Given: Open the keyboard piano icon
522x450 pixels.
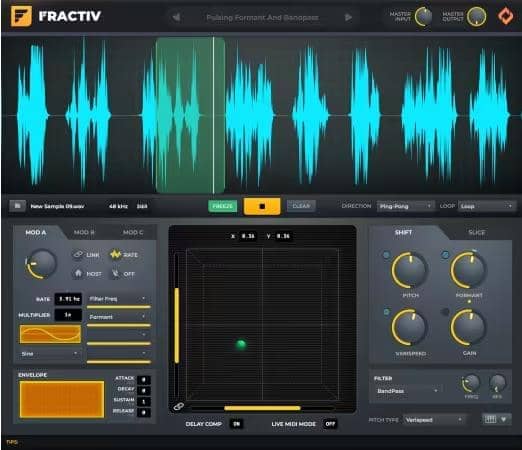Looking at the screenshot, I should pyautogui.click(x=490, y=419).
